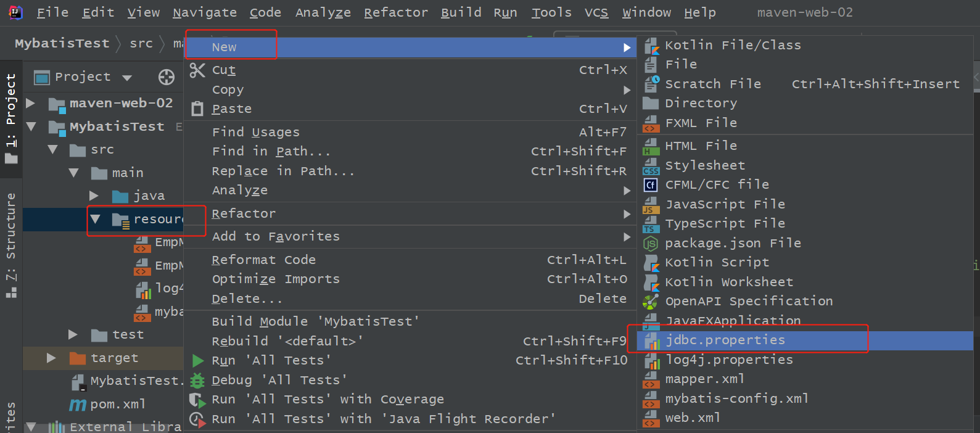The height and width of the screenshot is (433, 980).
Task: Click MybatisTest in the breadcrumb bar
Action: tap(62, 43)
